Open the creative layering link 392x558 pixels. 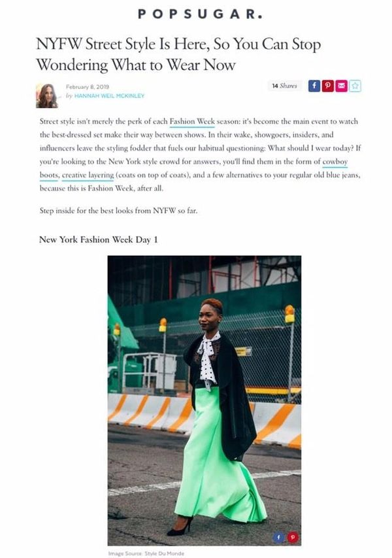[88, 175]
